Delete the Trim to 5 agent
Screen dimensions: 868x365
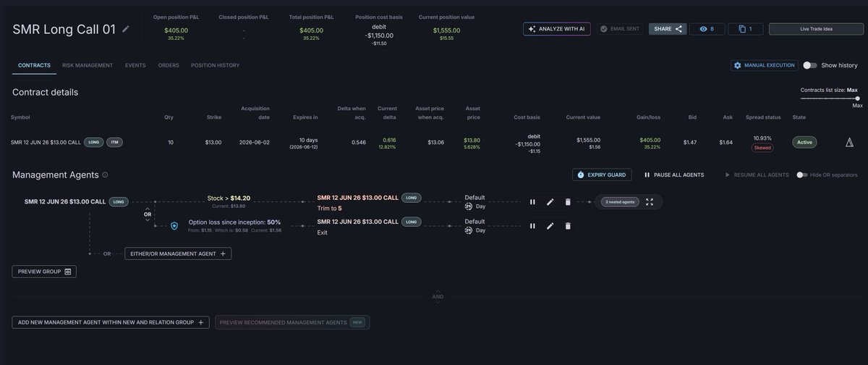tap(568, 202)
